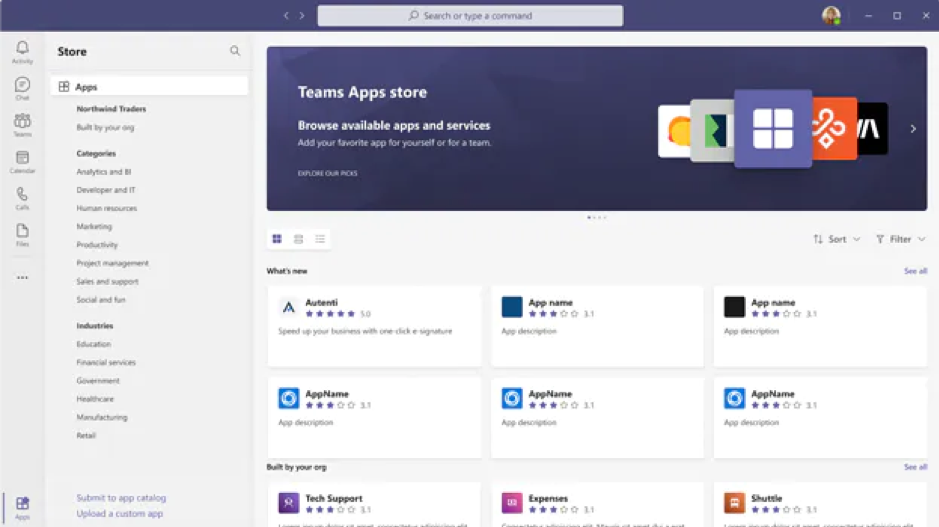939x527 pixels.
Task: Click the Store search magnifier icon
Action: (x=235, y=51)
